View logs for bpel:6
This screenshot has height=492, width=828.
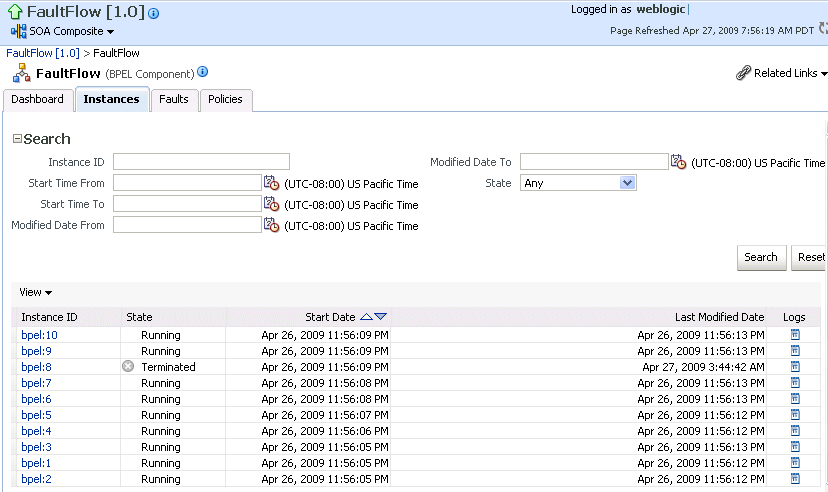pyautogui.click(x=795, y=399)
